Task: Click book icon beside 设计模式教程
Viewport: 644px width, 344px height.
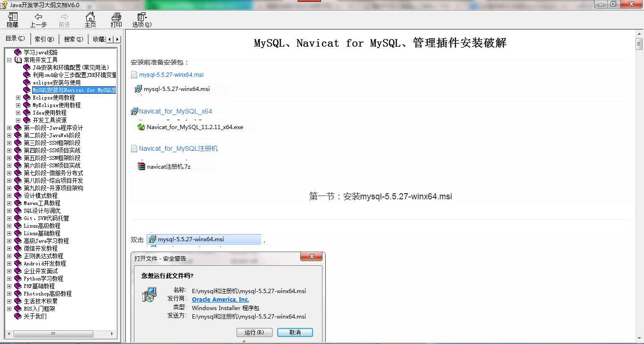Action: pos(18,196)
